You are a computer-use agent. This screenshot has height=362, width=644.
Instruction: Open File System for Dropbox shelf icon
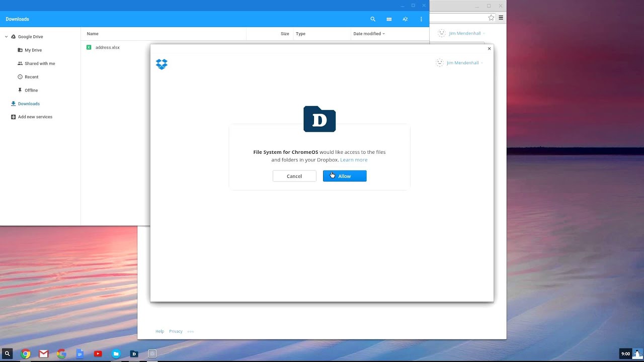coord(134,354)
